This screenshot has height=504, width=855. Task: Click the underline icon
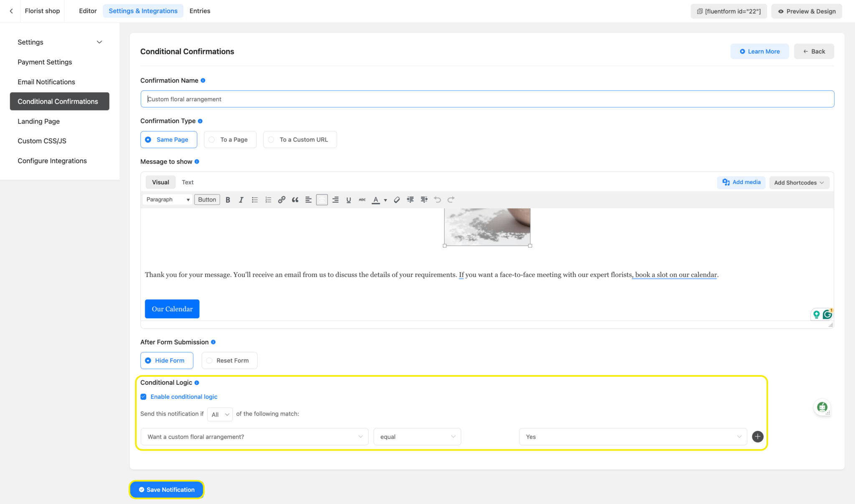[349, 200]
